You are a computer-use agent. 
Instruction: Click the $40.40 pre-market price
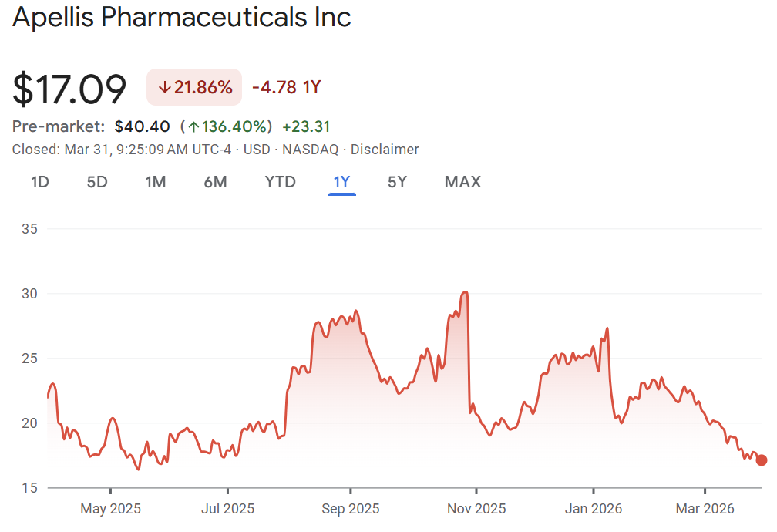pyautogui.click(x=143, y=126)
